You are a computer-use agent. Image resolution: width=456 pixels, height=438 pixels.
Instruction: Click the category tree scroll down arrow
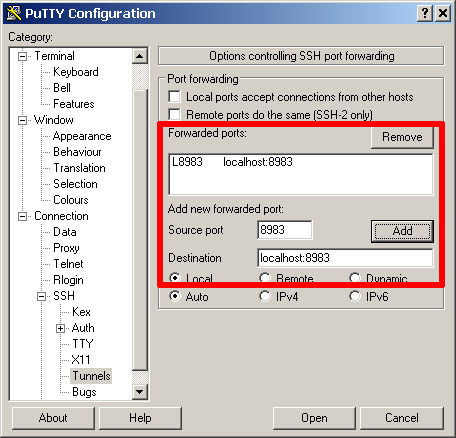pos(140,392)
